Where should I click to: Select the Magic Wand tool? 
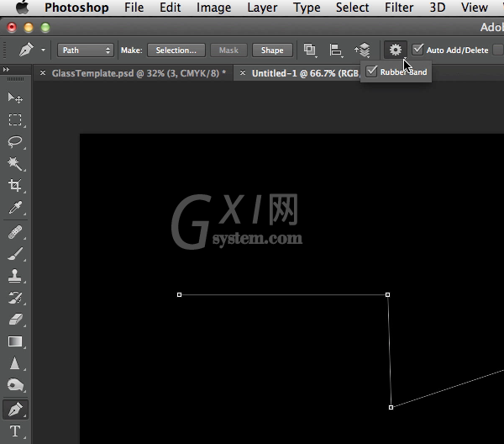tap(15, 163)
